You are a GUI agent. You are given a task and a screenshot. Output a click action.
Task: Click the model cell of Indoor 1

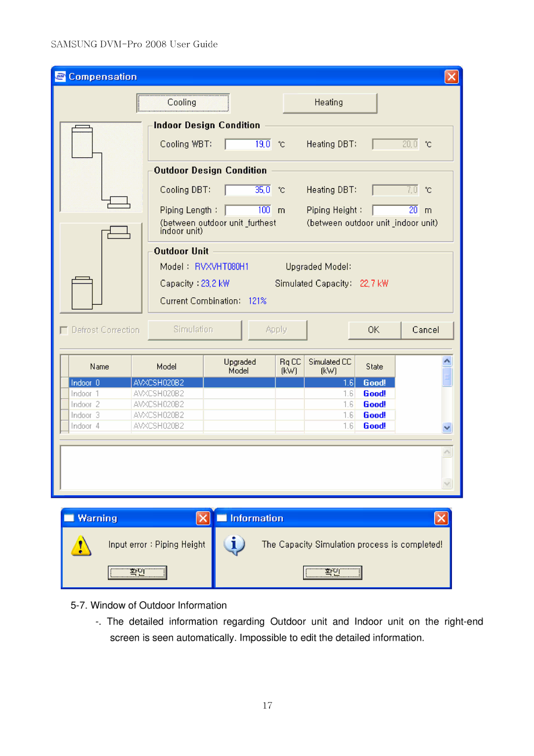point(167,393)
